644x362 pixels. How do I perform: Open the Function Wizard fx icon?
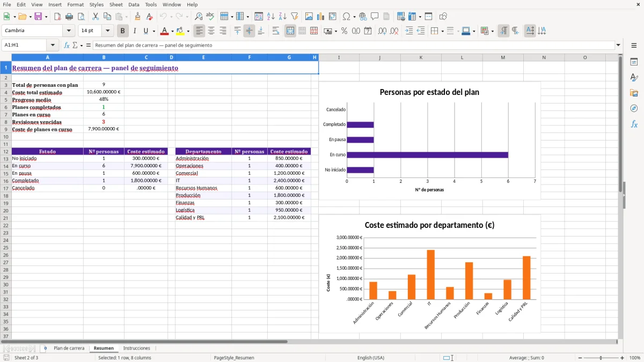(x=67, y=45)
